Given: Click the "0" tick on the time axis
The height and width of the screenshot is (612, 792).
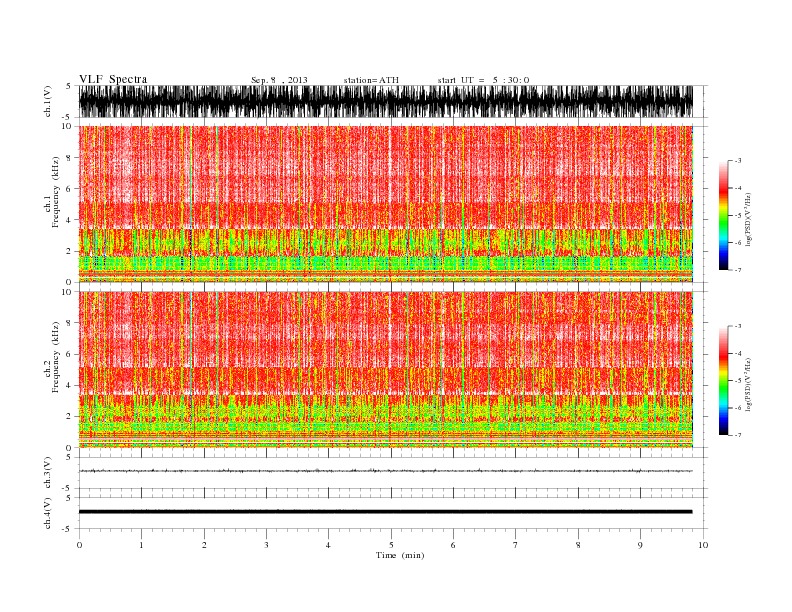Looking at the screenshot, I should click(79, 545).
